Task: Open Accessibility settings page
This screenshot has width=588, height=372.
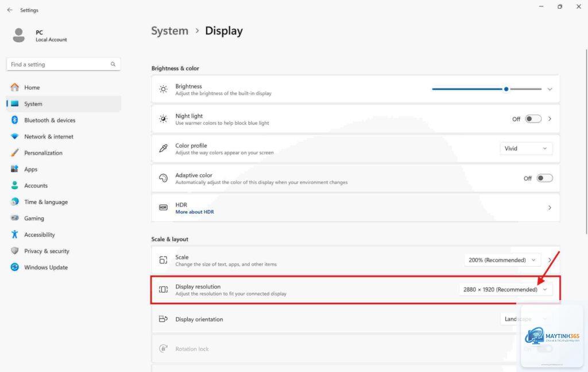Action: click(x=64, y=235)
